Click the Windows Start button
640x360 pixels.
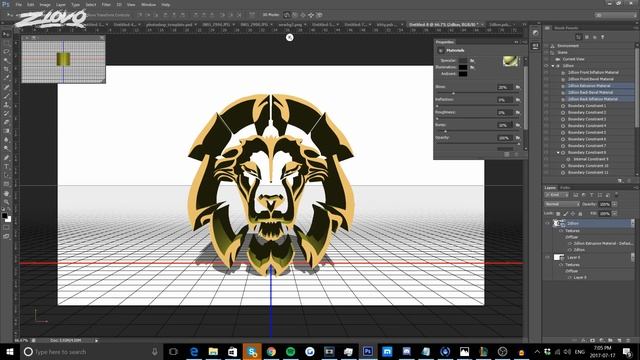(x=9, y=351)
